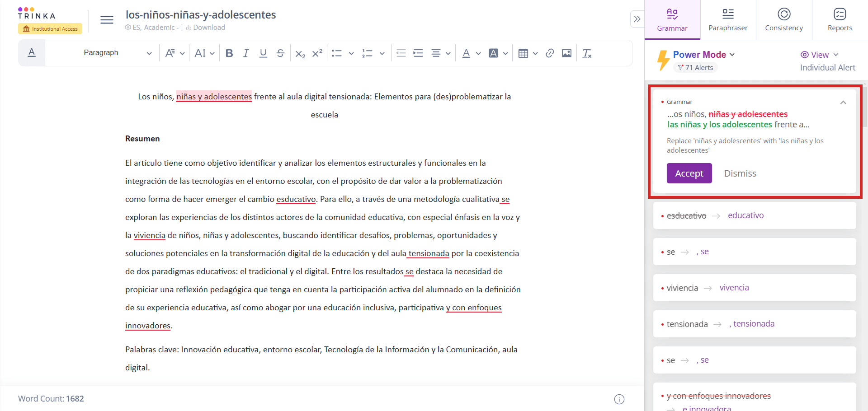
Task: Click suggested text las niñas y los adolescentes
Action: 720,125
